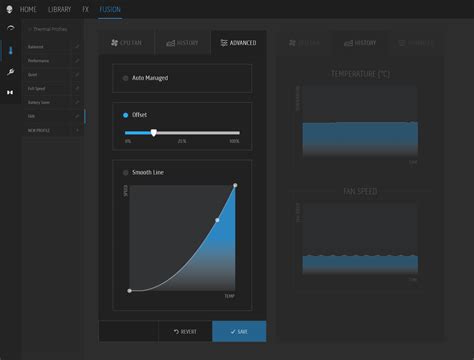The image size is (474, 360).
Task: Edit the Balanced profile with its pencil icon
Action: 77,47
